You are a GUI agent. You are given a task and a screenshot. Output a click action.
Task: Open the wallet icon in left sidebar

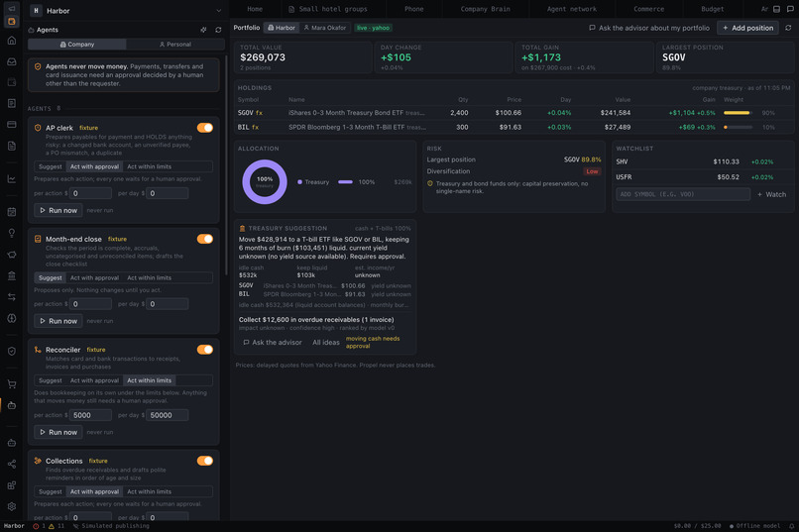point(12,82)
